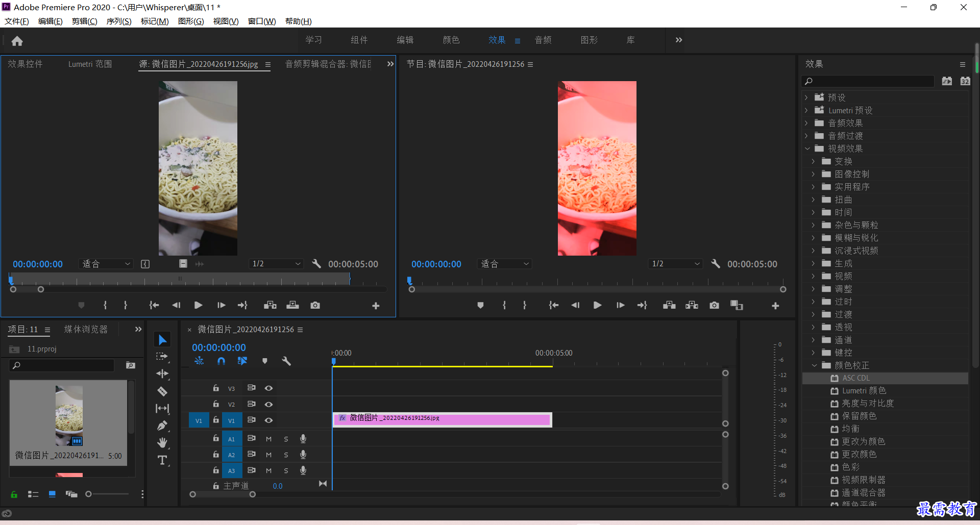Open Source monitor zoom level dropdown

click(x=106, y=264)
